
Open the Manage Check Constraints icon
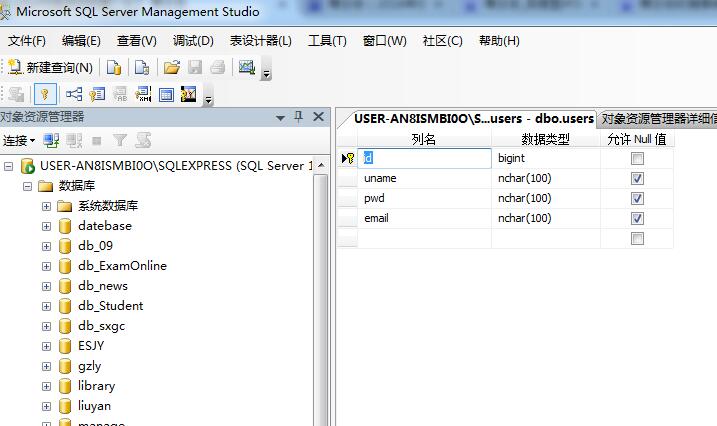(x=166, y=95)
